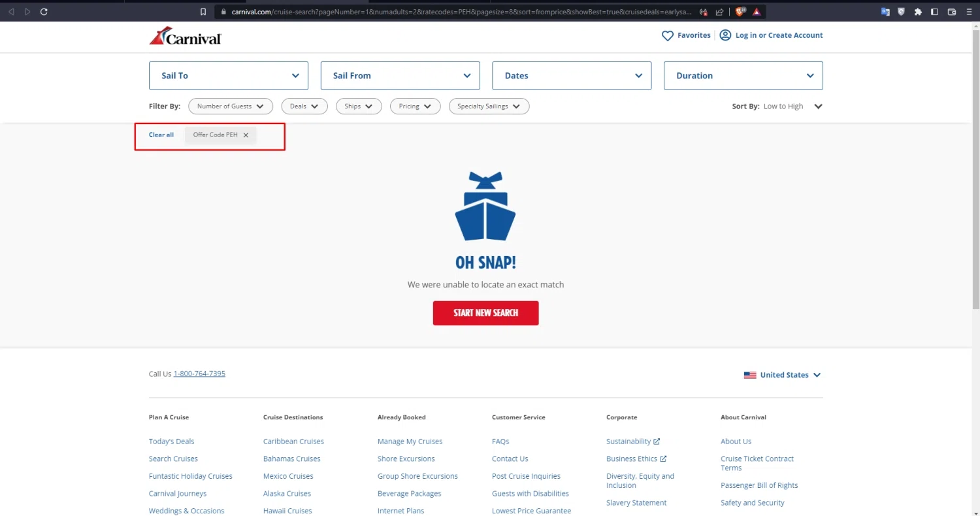The width and height of the screenshot is (980, 516).
Task: Click the grey shield extension icon
Action: [902, 12]
